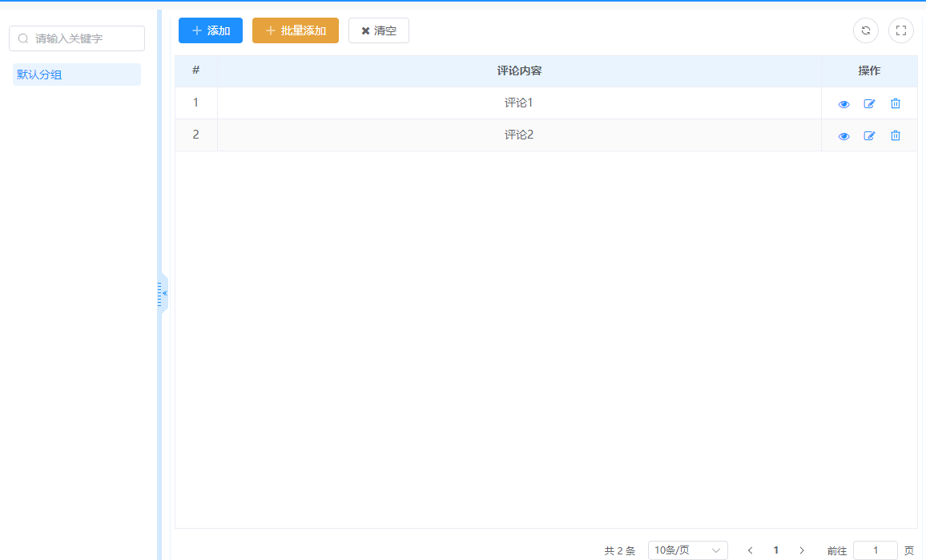View details of 评论2 via eye icon

coord(843,136)
